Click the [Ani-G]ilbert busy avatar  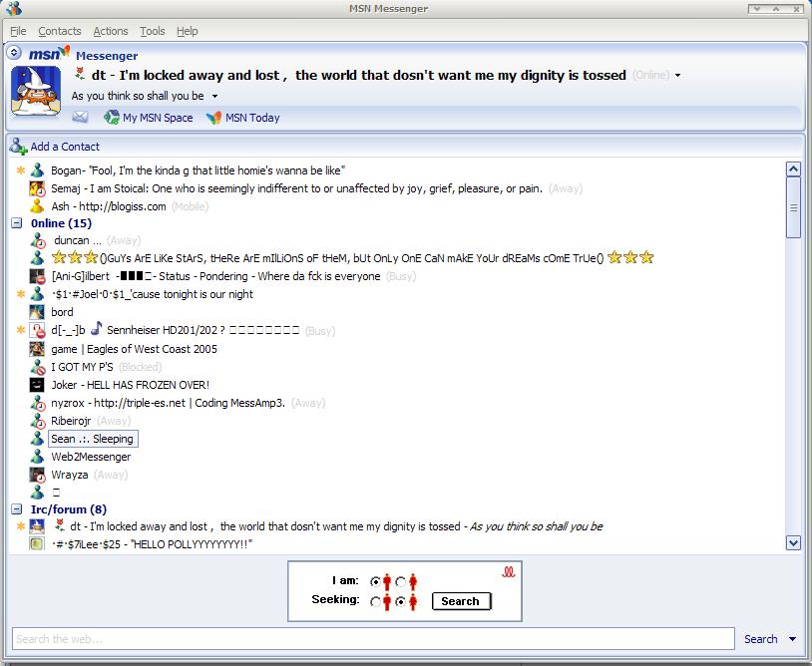[37, 276]
